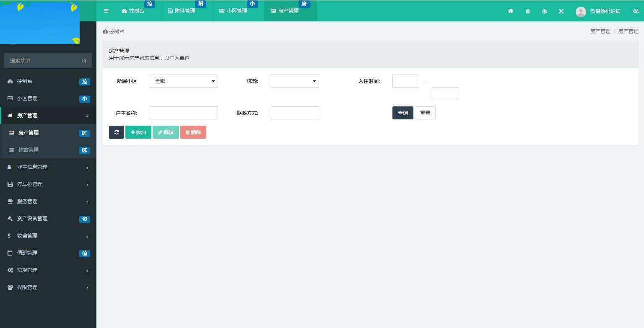The height and width of the screenshot is (328, 644).
Task: Click the home icon in the top-right bar
Action: click(510, 11)
